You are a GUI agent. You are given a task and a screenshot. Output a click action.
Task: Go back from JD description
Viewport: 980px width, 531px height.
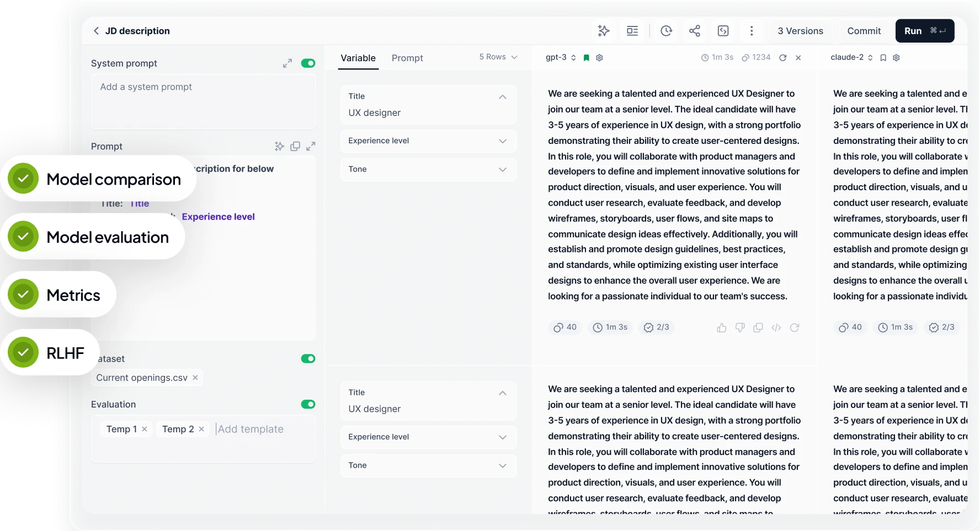[96, 31]
